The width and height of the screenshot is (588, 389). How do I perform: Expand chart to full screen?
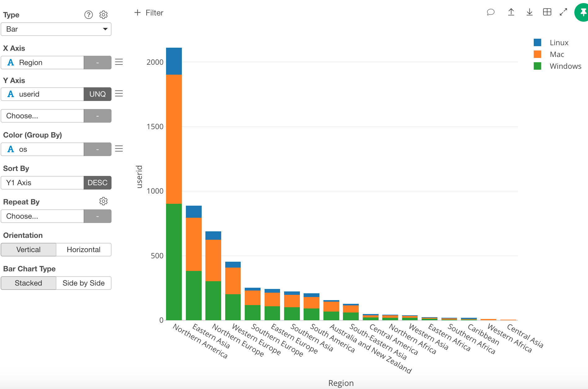pyautogui.click(x=564, y=12)
